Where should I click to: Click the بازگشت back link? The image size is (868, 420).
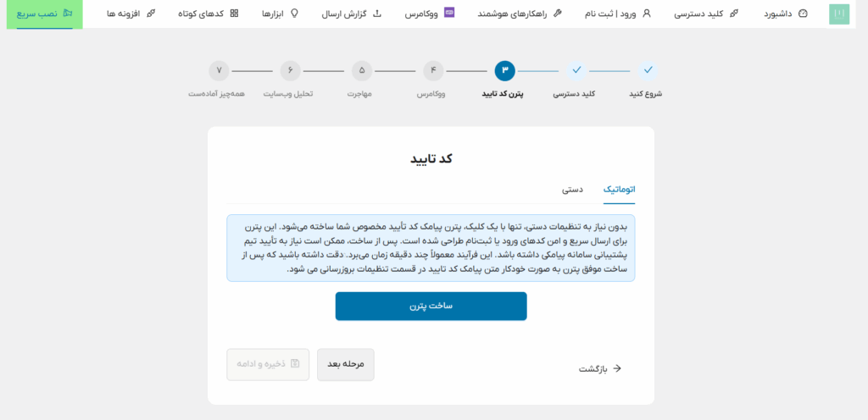(600, 368)
